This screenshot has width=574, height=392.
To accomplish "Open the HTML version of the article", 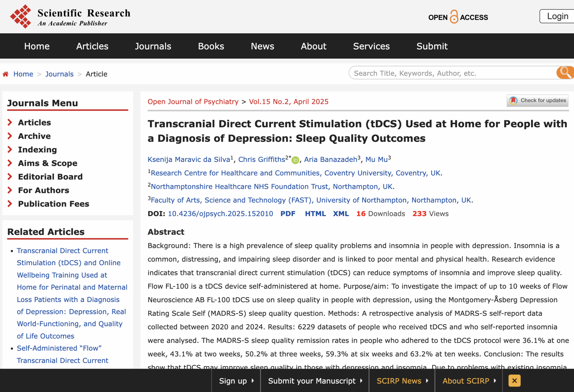I will (x=315, y=214).
